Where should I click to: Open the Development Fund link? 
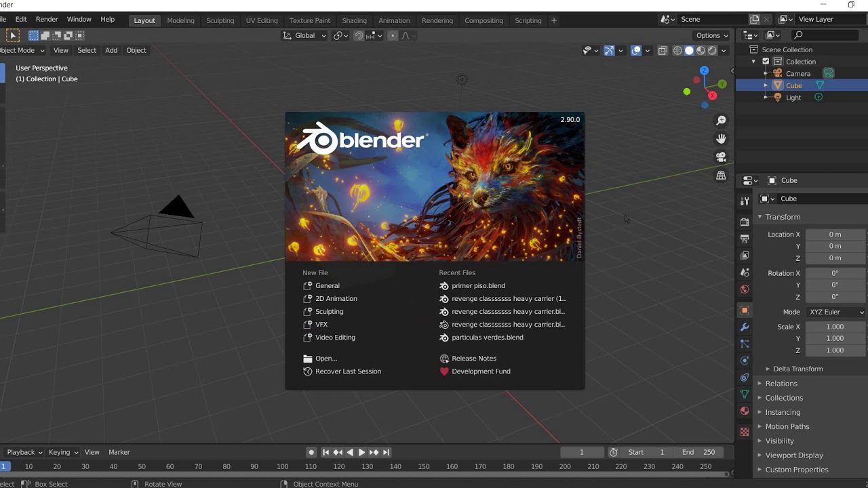coord(481,371)
